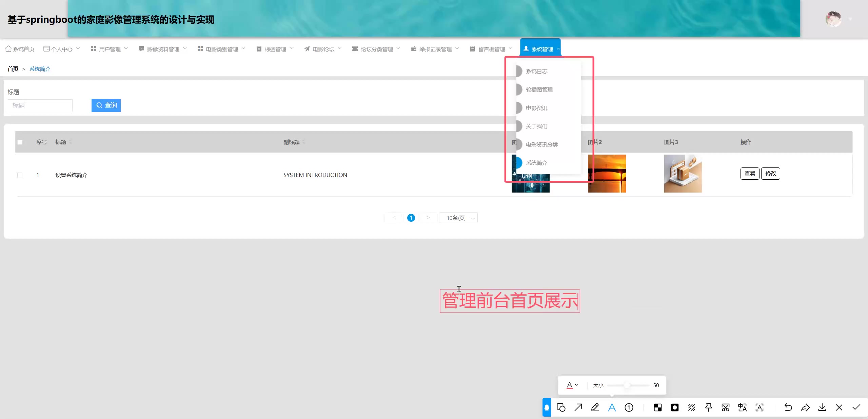The width and height of the screenshot is (868, 419).
Task: Undo the last annotation
Action: coord(788,407)
